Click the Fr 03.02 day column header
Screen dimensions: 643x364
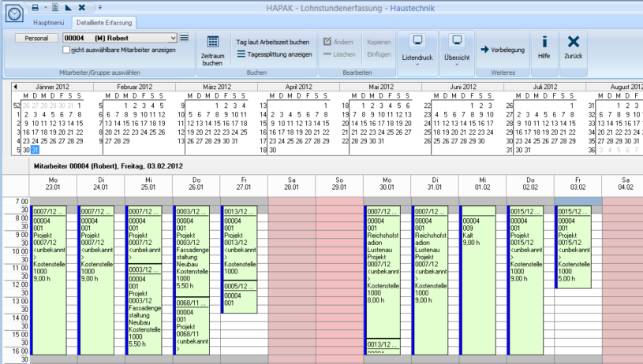click(578, 184)
